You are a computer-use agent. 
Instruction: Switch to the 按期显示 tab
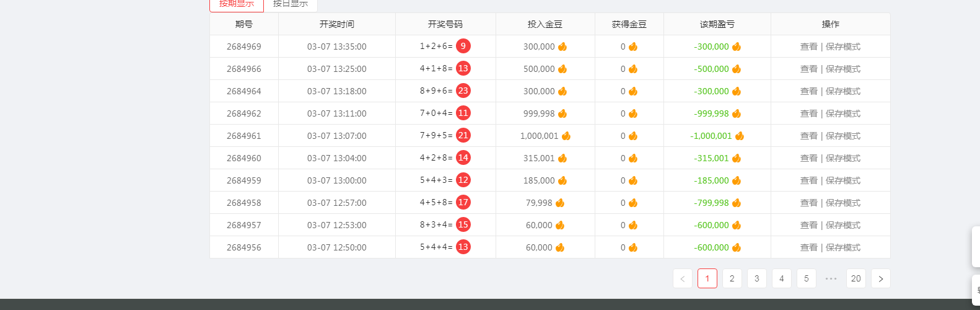[x=237, y=4]
